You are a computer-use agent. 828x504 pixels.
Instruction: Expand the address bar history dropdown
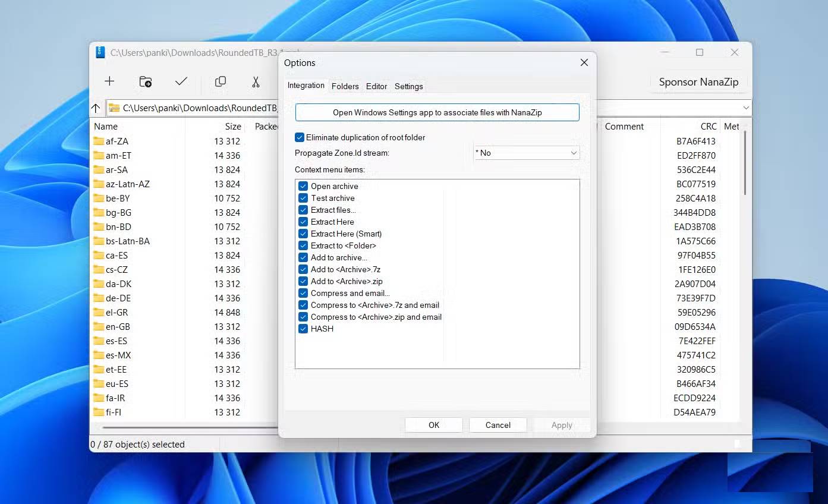(746, 108)
